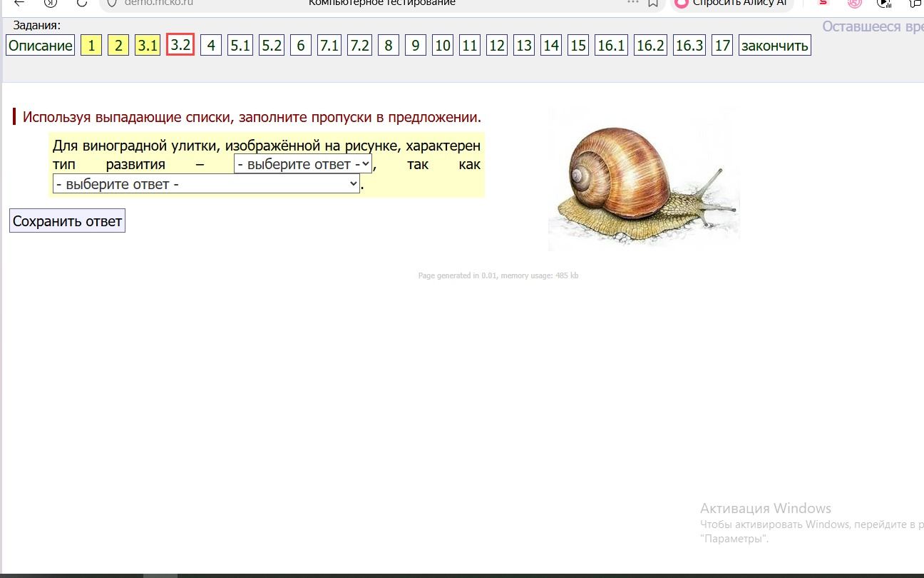Open the wide 'выберите ответ' reason dropdown
924x578 pixels.
click(206, 184)
